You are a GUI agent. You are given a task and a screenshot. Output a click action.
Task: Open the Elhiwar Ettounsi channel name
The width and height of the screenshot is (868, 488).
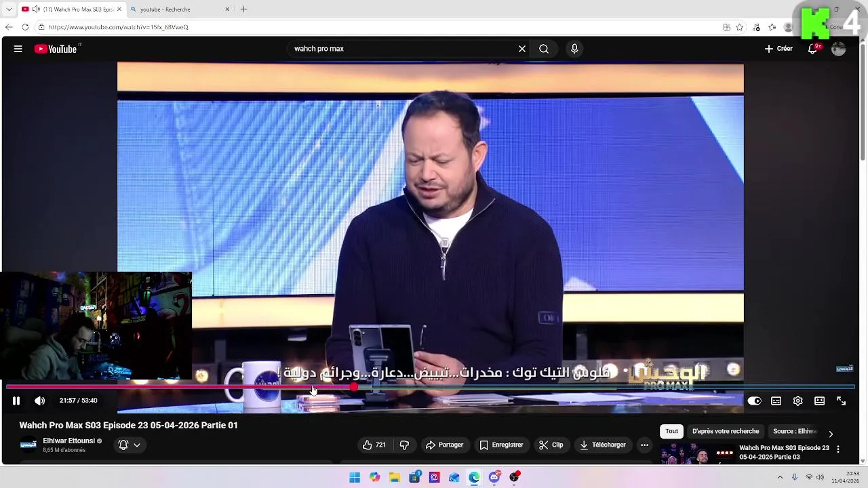pyautogui.click(x=68, y=441)
